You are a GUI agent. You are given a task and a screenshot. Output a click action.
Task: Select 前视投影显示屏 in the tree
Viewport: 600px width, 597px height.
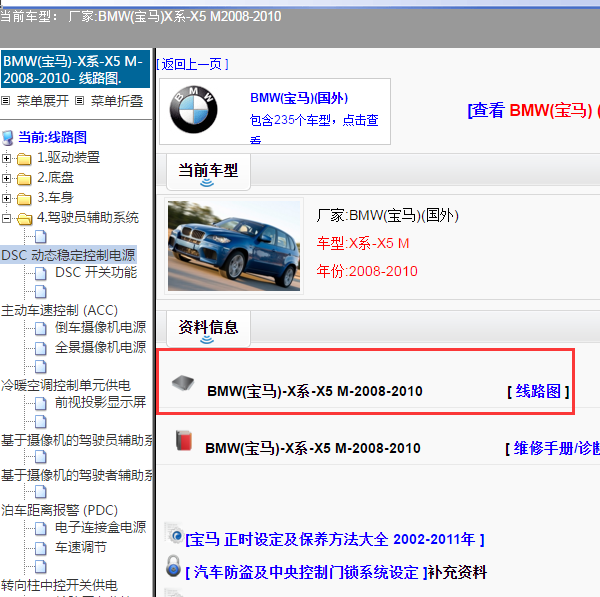pos(101,402)
